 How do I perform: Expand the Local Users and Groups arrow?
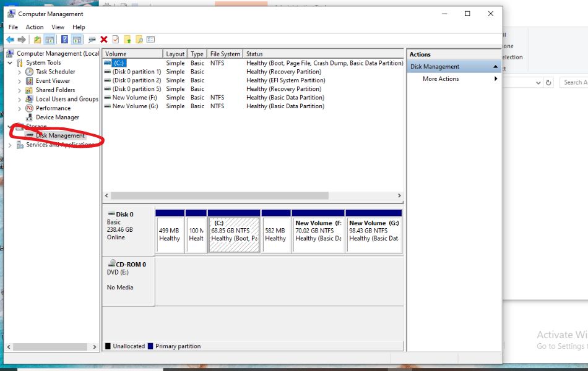20,99
